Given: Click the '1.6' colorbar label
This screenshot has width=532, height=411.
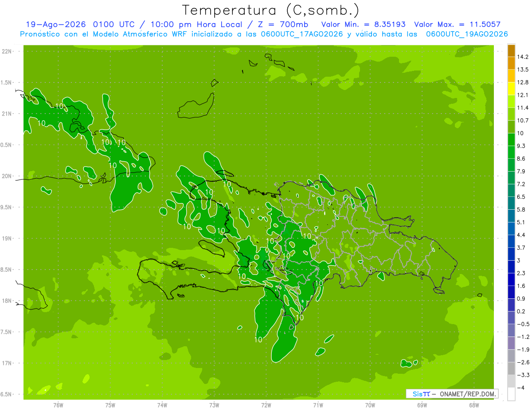Looking at the screenshot, I should pyautogui.click(x=521, y=286).
